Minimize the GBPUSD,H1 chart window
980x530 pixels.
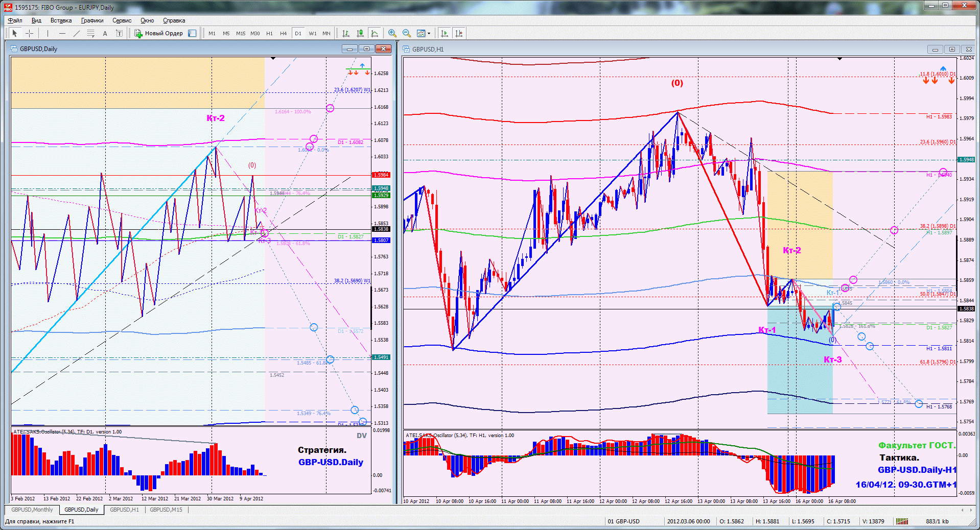tap(935, 50)
